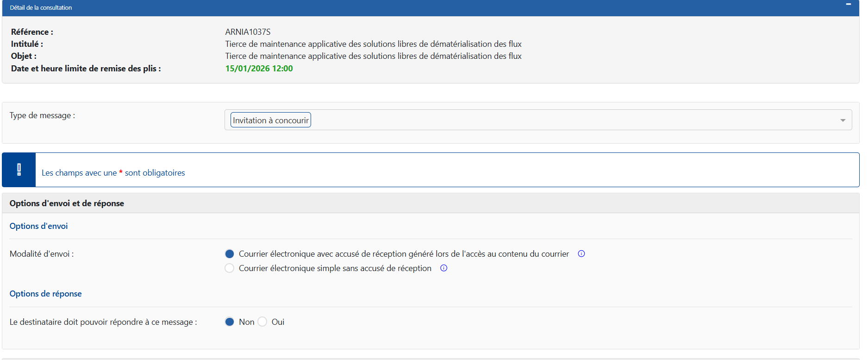
Task: Click the exclamation mark notice icon
Action: 19,170
